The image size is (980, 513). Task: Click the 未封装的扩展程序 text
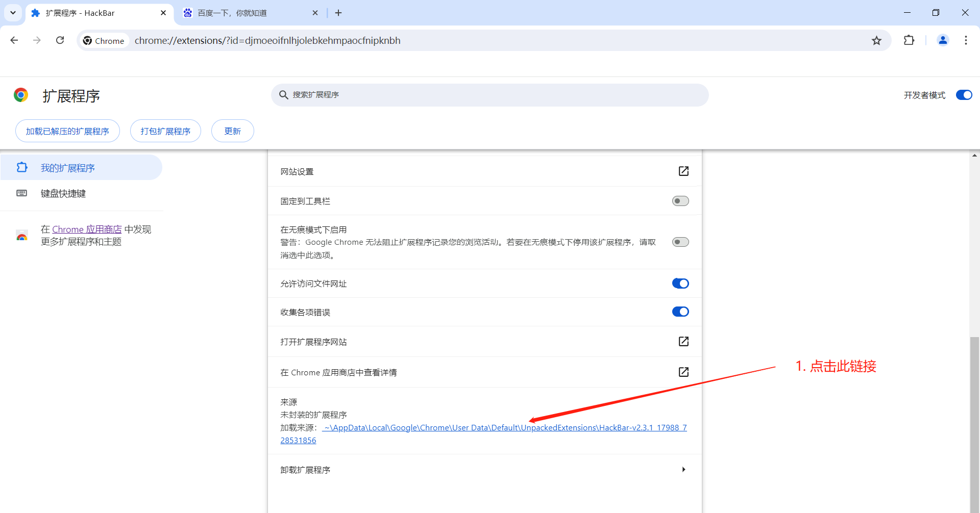pos(313,415)
